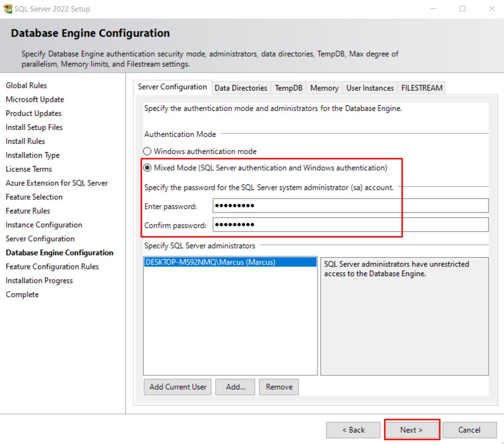Viewport: 504px width, 444px height.
Task: Click Install Rules step
Action: click(x=25, y=141)
